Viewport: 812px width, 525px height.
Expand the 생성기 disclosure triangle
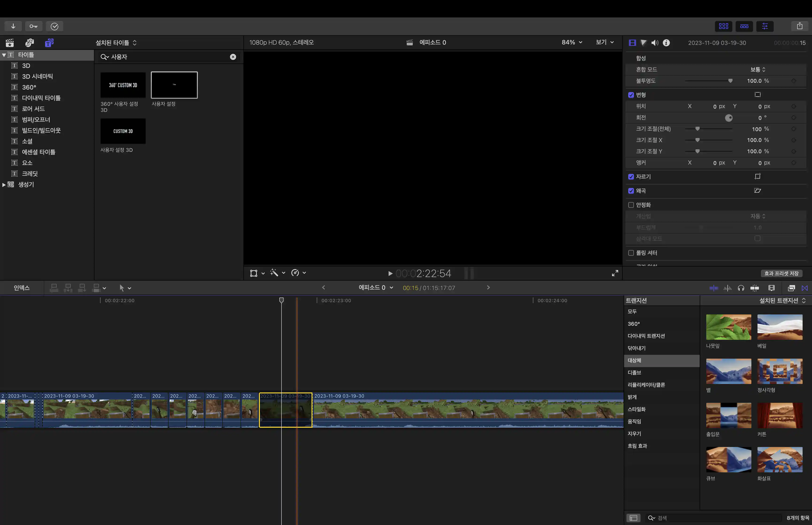pos(4,184)
